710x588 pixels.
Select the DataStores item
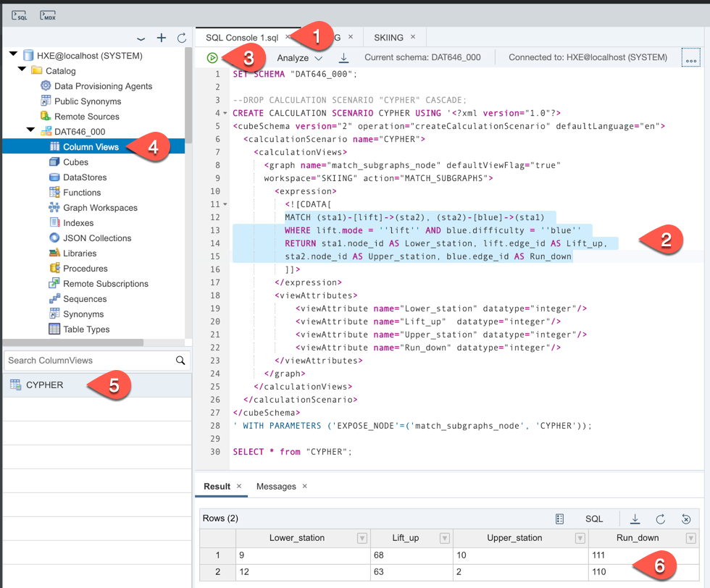coord(85,177)
